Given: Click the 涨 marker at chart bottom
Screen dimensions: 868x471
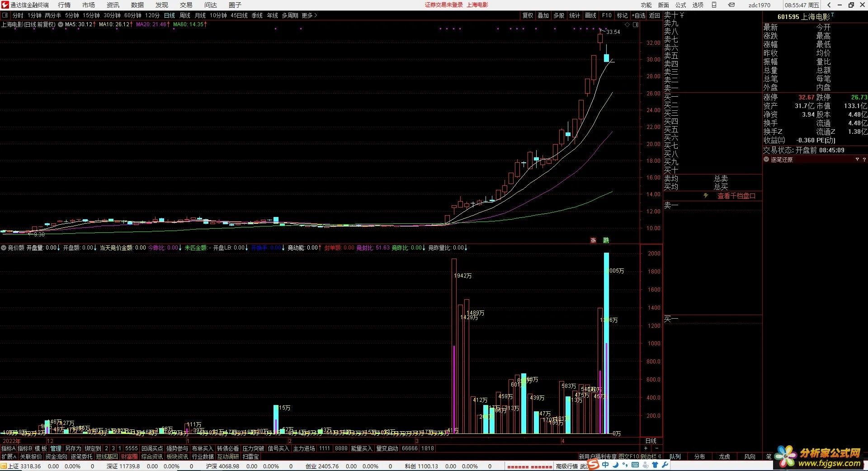Looking at the screenshot, I should click(x=593, y=240).
